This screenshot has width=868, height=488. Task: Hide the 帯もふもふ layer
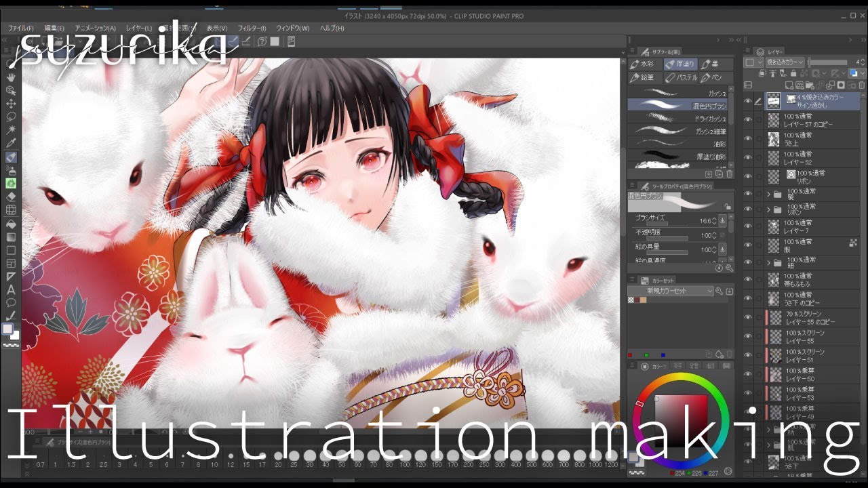[748, 279]
